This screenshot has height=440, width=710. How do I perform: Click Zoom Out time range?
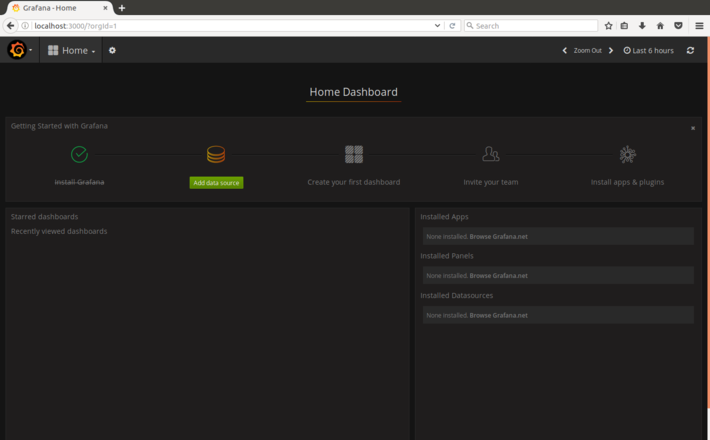tap(587, 50)
